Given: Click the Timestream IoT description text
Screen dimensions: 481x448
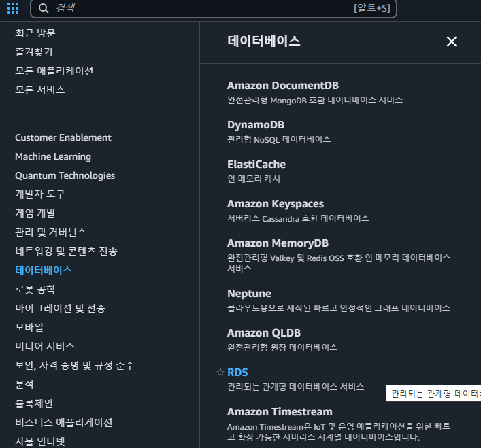Looking at the screenshot, I should pyautogui.click(x=339, y=432).
